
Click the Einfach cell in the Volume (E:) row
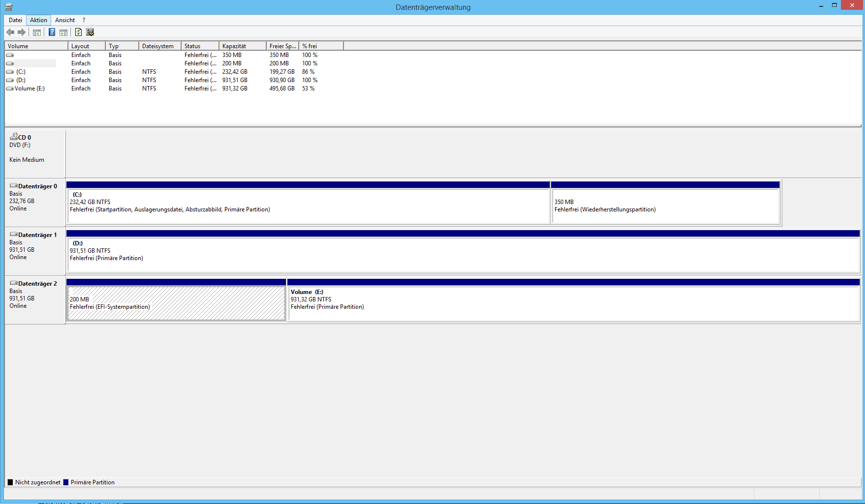point(81,89)
